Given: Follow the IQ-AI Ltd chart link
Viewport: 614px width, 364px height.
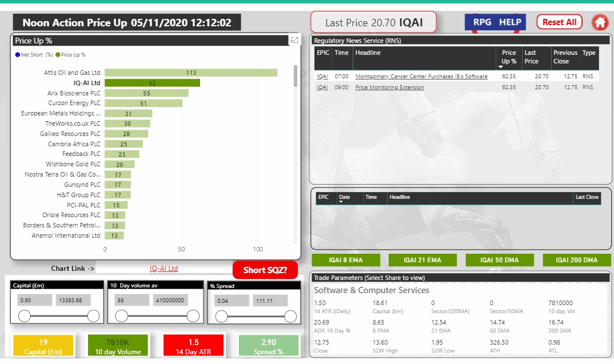Looking at the screenshot, I should (x=164, y=269).
